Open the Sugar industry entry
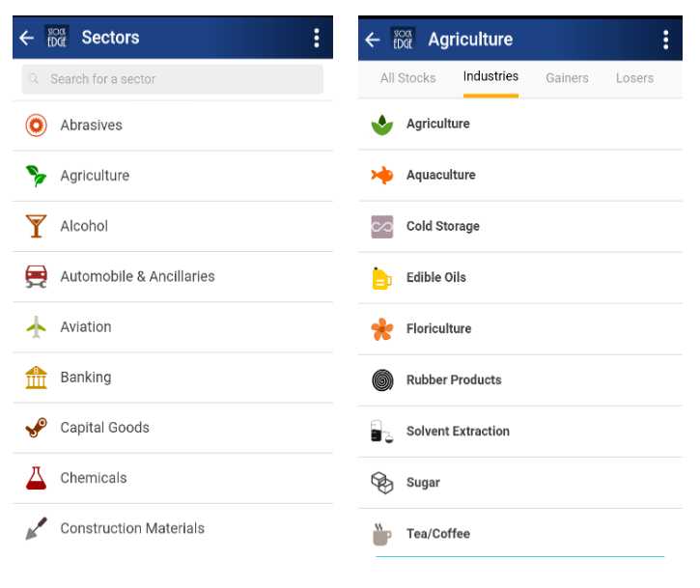The height and width of the screenshot is (588, 700). click(423, 483)
